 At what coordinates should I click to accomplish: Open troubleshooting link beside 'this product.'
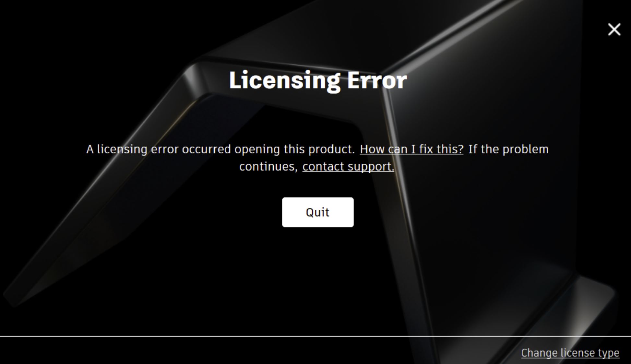click(x=411, y=149)
